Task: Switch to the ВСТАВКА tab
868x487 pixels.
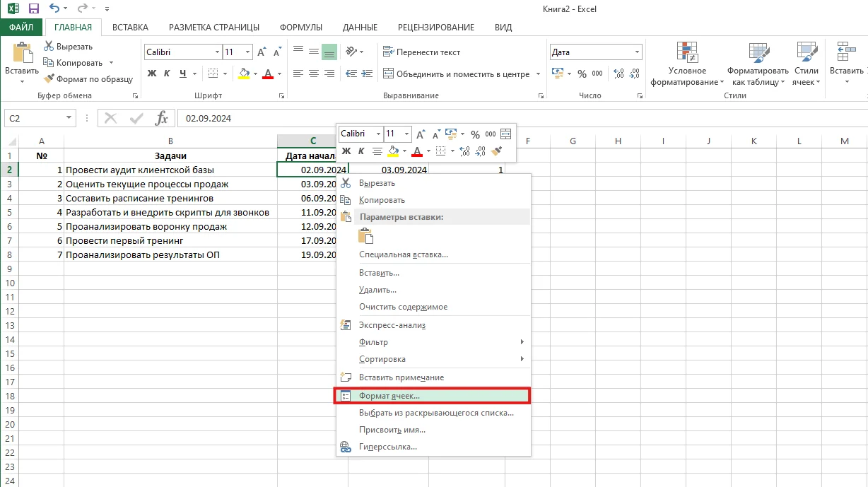Action: pos(130,28)
